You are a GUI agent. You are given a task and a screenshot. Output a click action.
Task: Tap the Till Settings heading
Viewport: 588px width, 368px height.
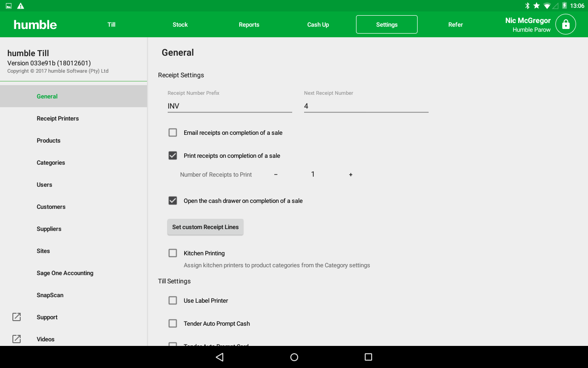[174, 281]
